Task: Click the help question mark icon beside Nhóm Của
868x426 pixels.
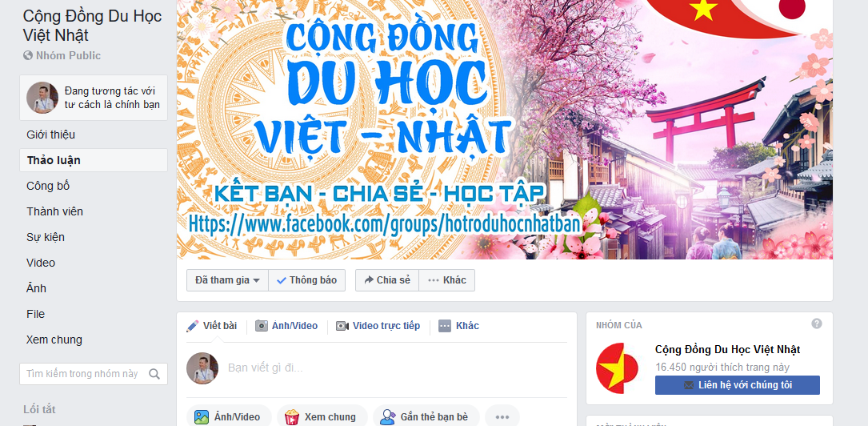Action: pos(817,324)
